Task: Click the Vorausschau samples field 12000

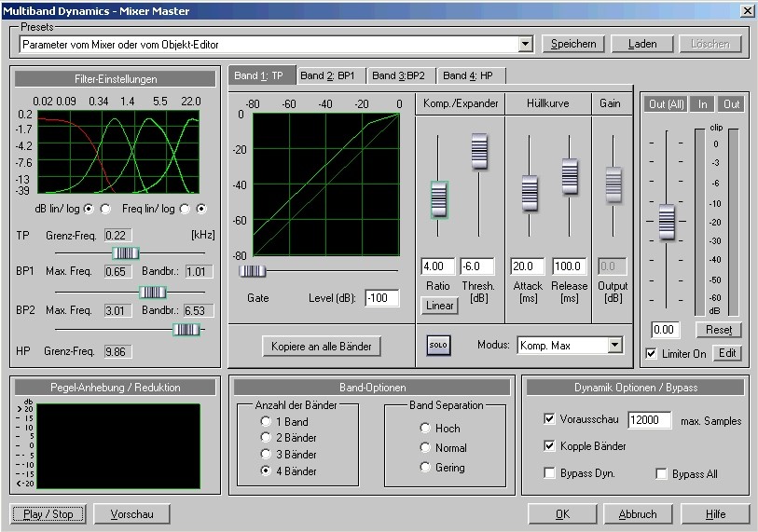Action: pos(649,420)
